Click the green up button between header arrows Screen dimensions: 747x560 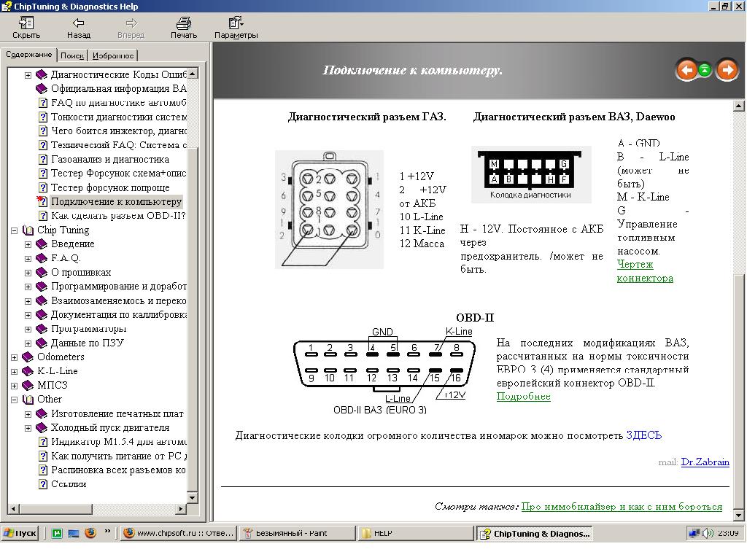click(705, 70)
